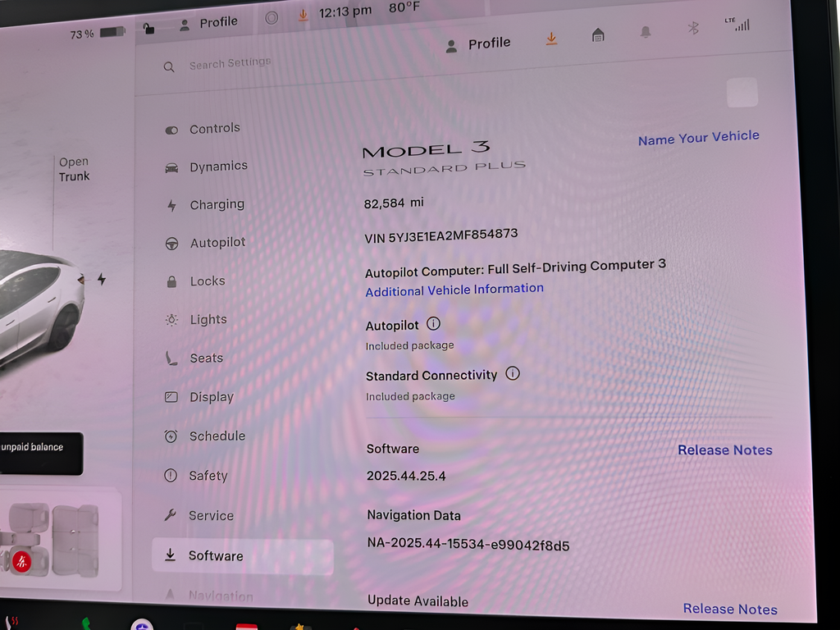Tap the lightning bolt charge port icon
The image size is (840, 630).
pyautogui.click(x=102, y=279)
